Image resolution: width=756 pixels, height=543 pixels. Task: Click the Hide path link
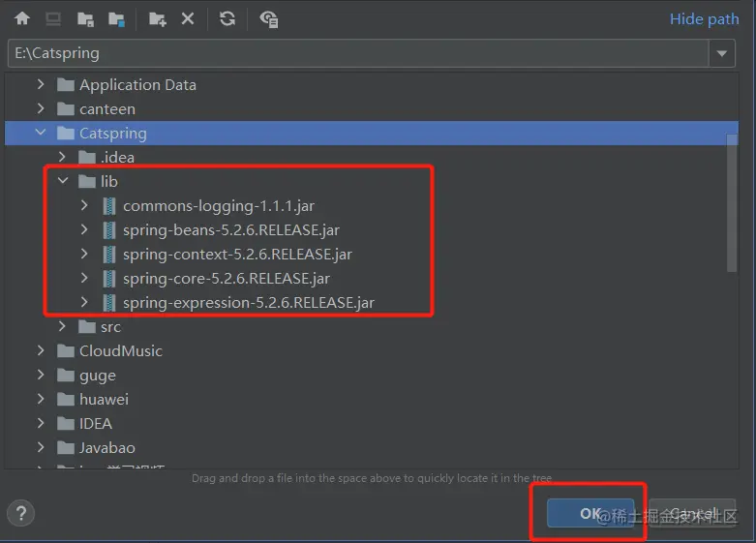click(x=704, y=19)
